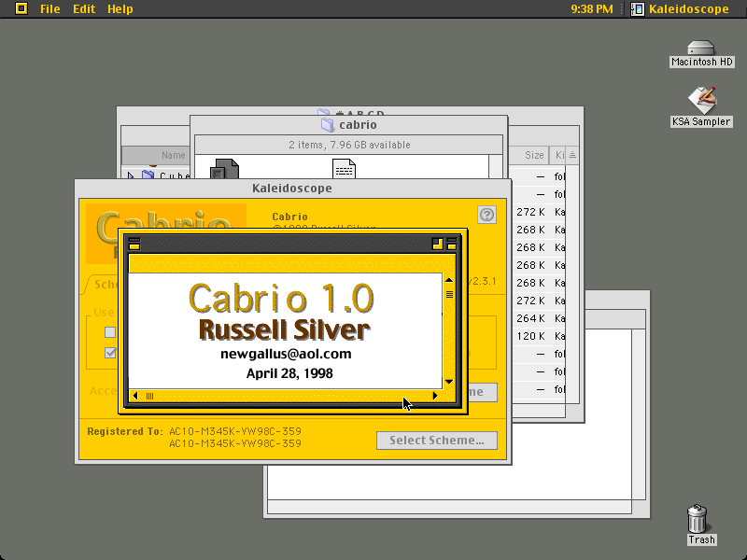
Task: Click the 9:38 PM menu bar clock
Action: pos(592,8)
